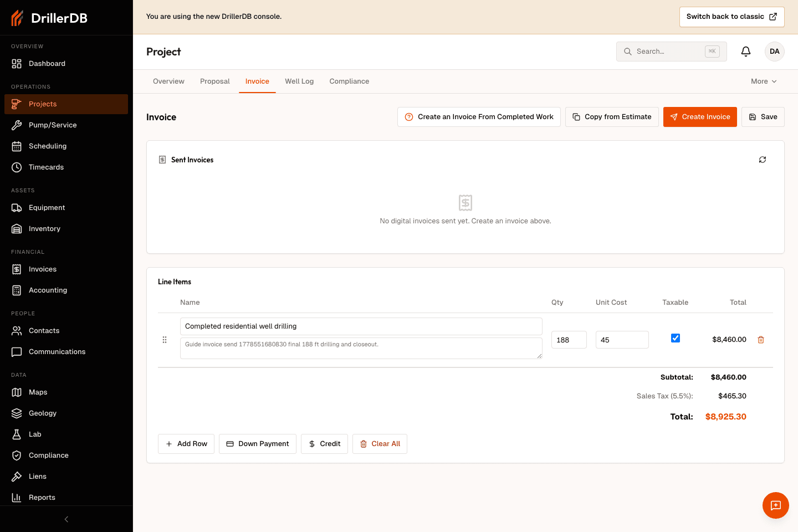Screen dimensions: 798x532
Task: Click the Down Payment button
Action: 258,444
